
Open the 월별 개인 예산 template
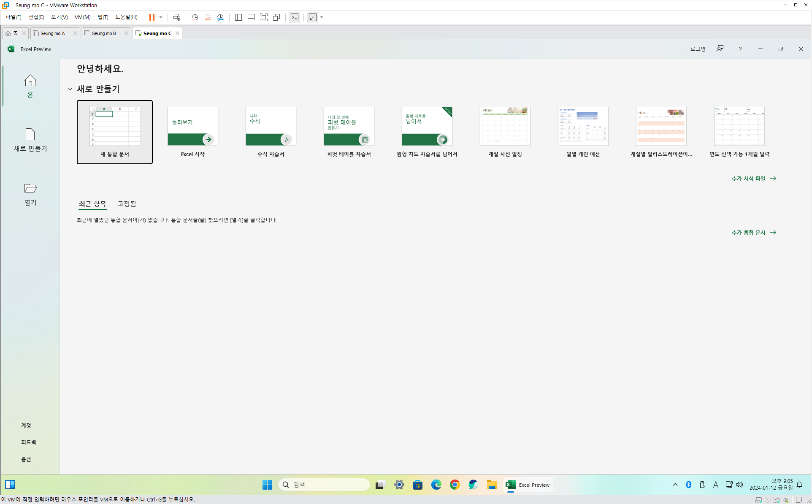(583, 126)
